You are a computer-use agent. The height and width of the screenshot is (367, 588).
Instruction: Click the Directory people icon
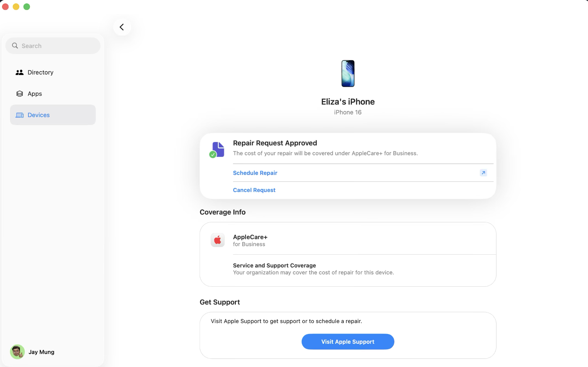pyautogui.click(x=20, y=73)
